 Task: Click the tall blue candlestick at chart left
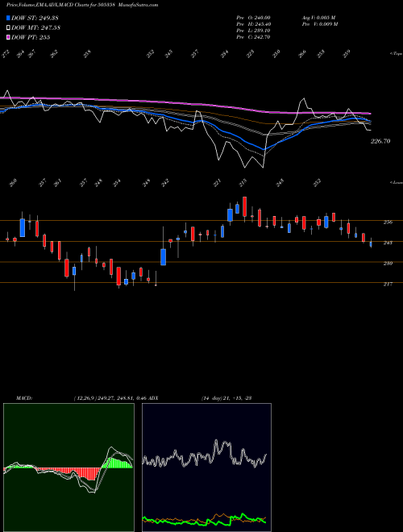[x=23, y=227]
